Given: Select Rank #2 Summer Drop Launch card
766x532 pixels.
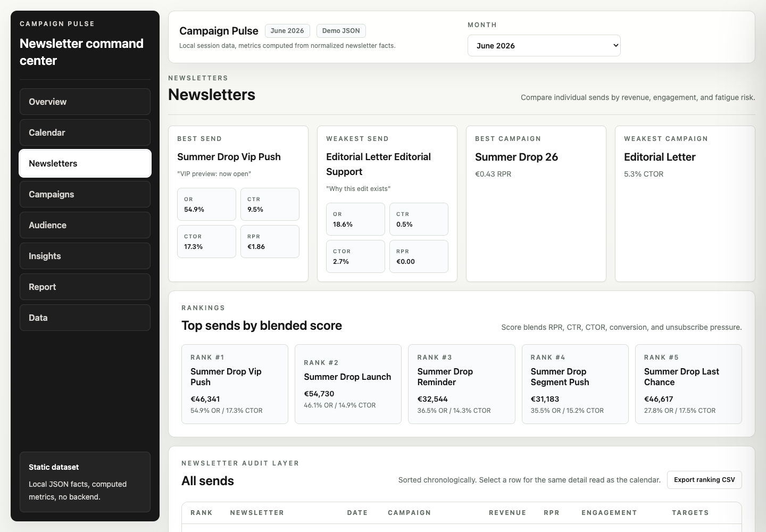Looking at the screenshot, I should coord(348,384).
